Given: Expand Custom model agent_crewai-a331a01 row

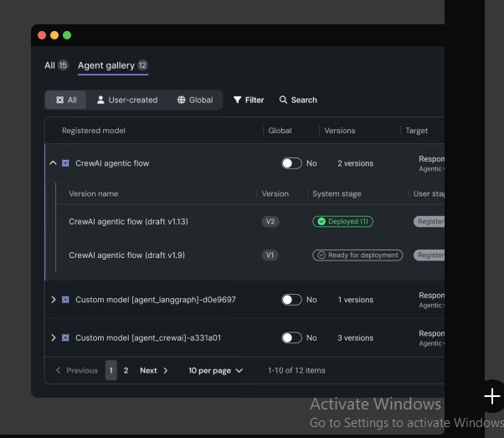Looking at the screenshot, I should [x=53, y=338].
